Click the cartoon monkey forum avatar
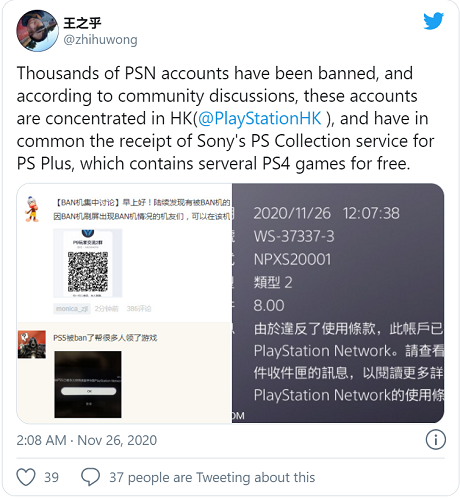460x498 pixels. pos(32,209)
